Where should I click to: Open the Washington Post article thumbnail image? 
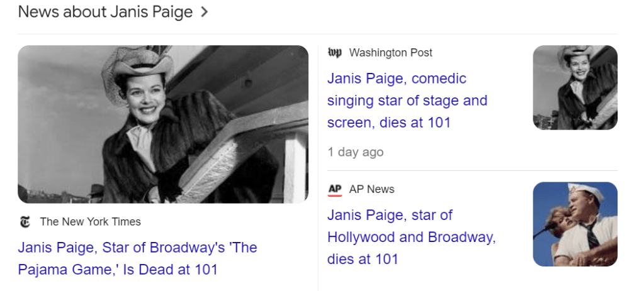[x=575, y=87]
